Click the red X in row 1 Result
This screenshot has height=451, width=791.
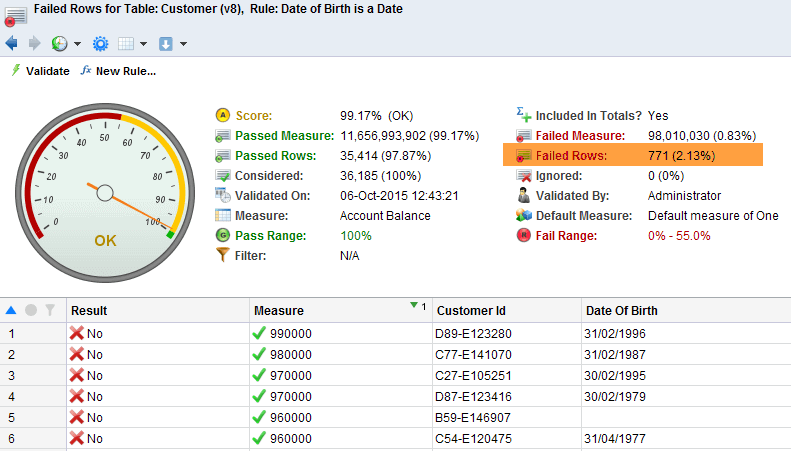pos(77,333)
